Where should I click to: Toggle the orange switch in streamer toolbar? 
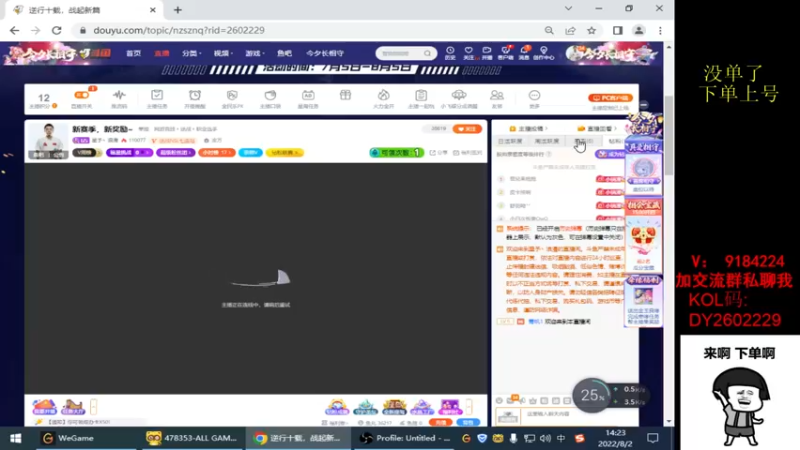[82, 95]
